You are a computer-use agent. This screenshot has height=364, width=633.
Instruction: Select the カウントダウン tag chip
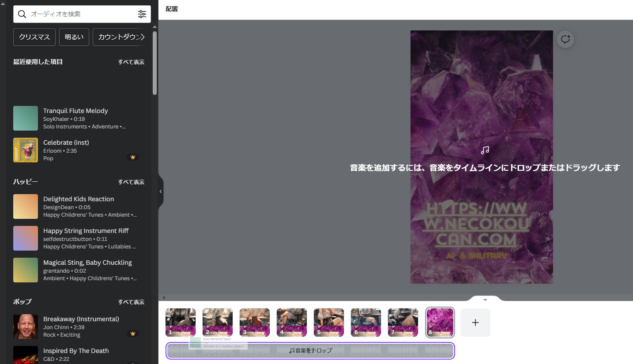119,37
